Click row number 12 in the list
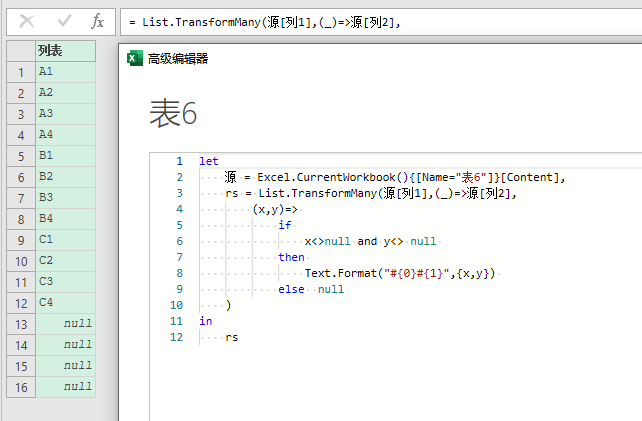The width and height of the screenshot is (642, 421). [x=21, y=303]
